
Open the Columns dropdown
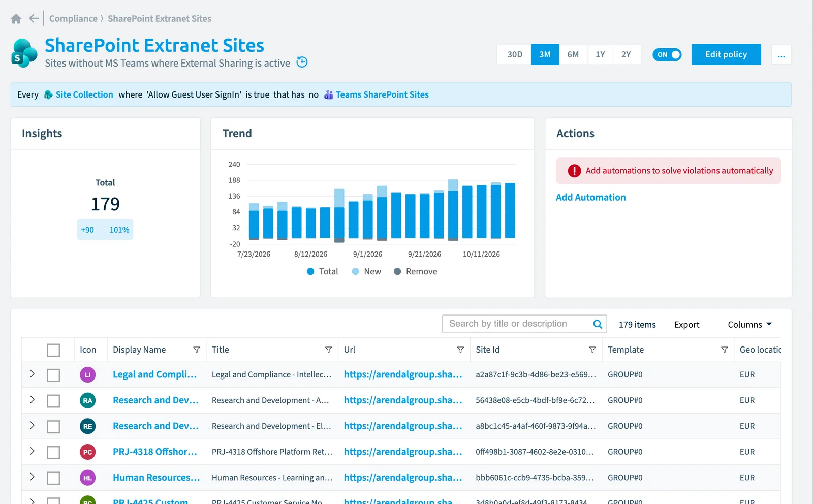click(749, 324)
